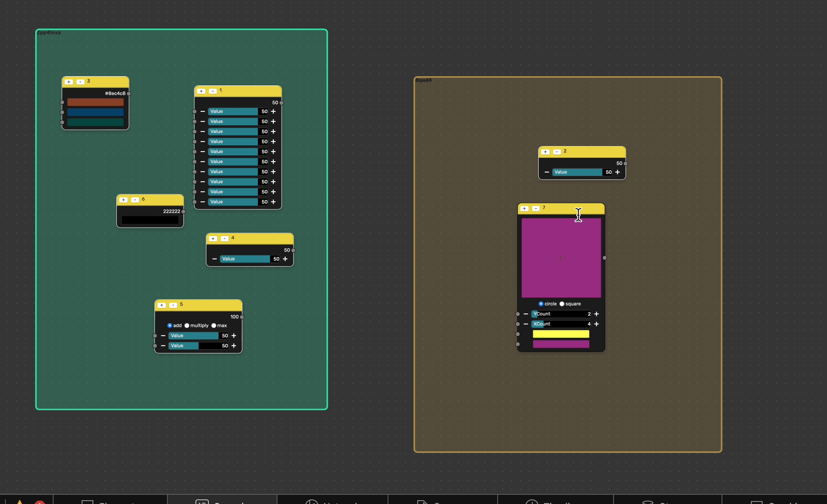
Task: Collapse node 4 using its header minus button
Action: coord(224,238)
